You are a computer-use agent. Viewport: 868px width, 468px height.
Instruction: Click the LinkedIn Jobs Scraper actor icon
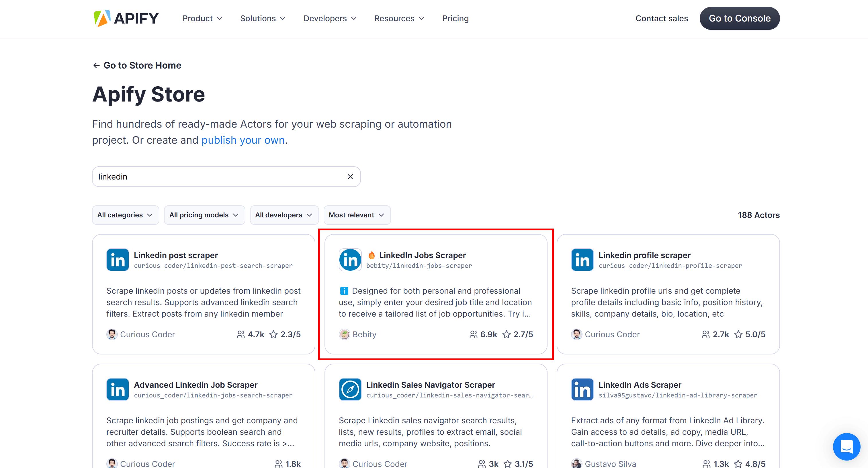point(350,260)
